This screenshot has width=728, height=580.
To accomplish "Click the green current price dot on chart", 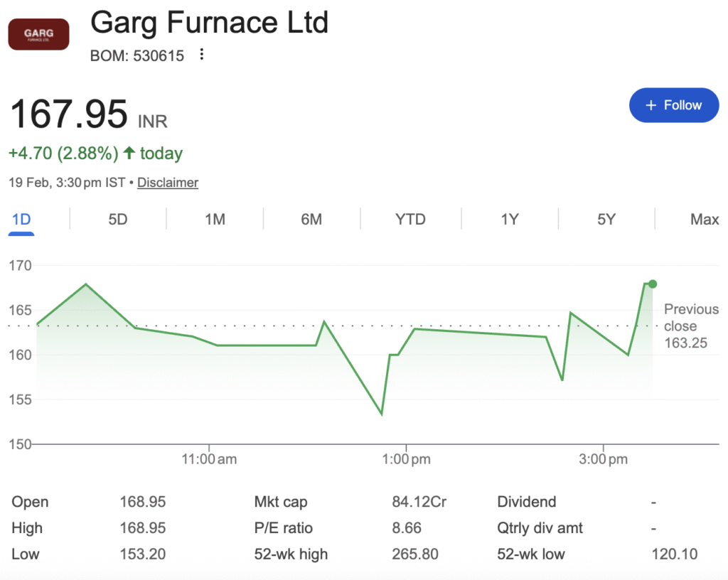I will (x=653, y=284).
